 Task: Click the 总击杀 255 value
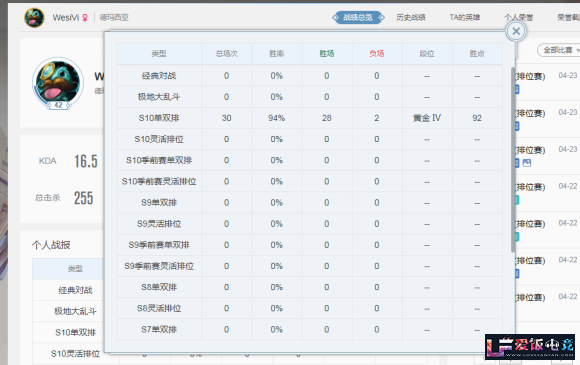[x=84, y=198]
